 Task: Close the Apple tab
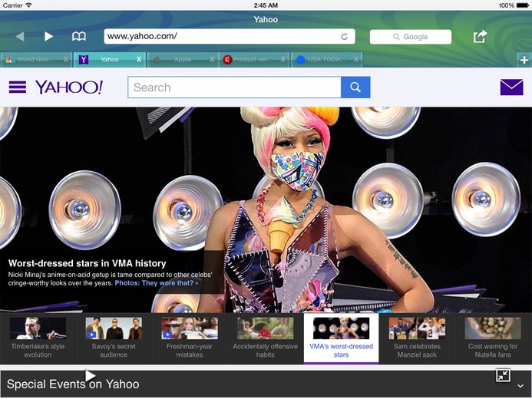tap(212, 59)
